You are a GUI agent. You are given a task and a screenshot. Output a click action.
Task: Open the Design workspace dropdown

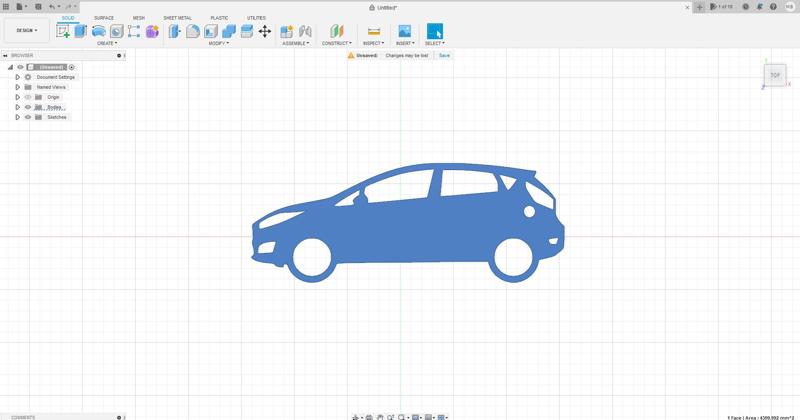[x=27, y=31]
